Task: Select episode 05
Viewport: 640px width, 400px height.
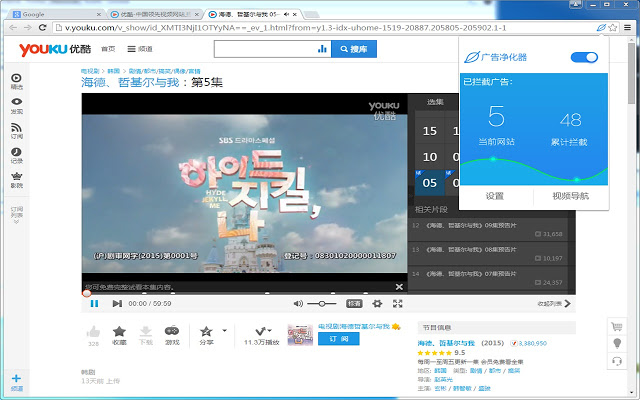Action: click(x=429, y=183)
